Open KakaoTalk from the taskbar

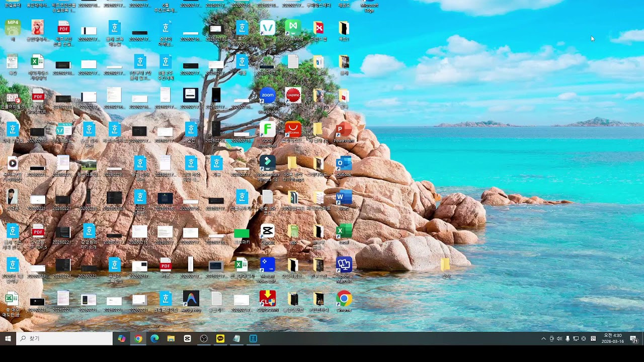(x=220, y=338)
